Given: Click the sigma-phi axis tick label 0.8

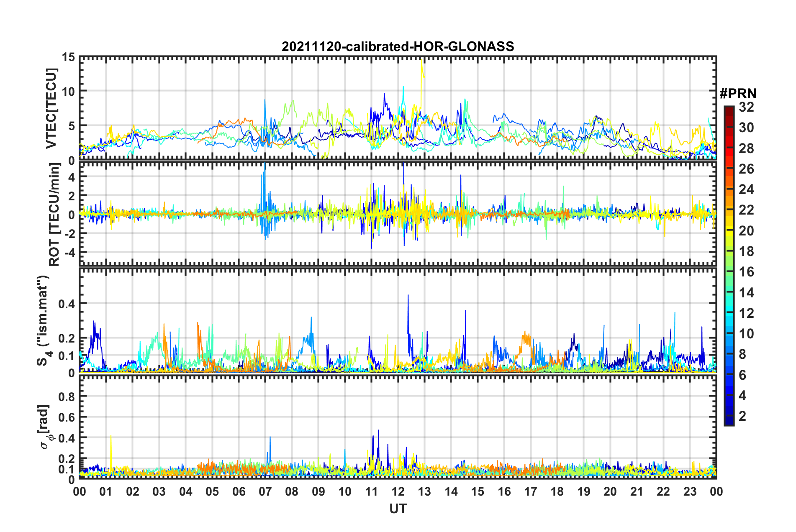Looking at the screenshot, I should click(x=67, y=396).
